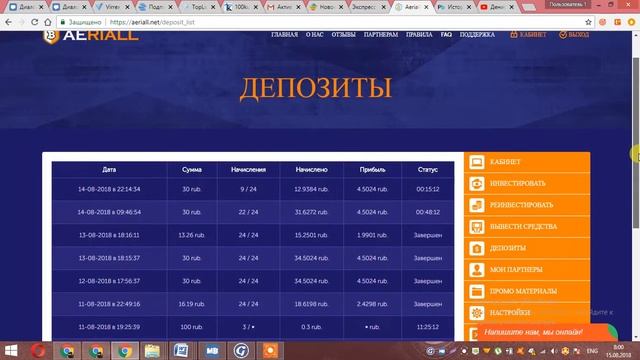
Task: Close the Aeria browser tab
Action: pyautogui.click(x=426, y=7)
